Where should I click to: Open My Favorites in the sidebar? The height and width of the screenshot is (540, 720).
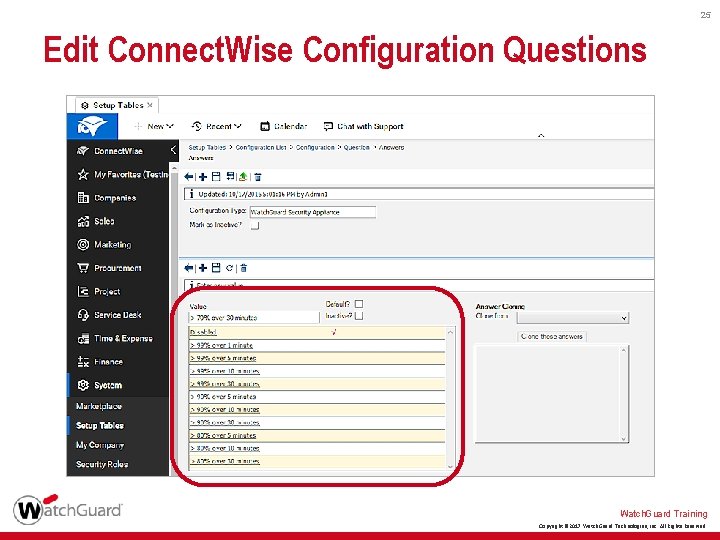tap(122, 174)
